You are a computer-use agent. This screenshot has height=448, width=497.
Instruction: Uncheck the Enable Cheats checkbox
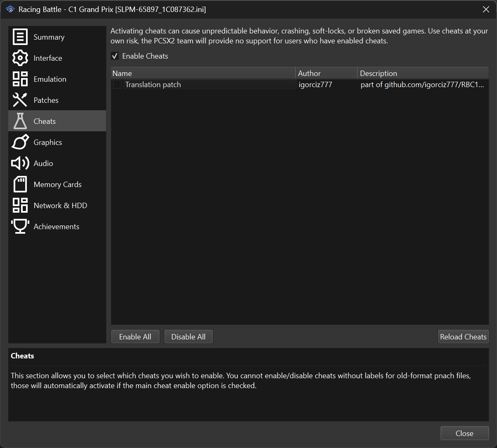coord(115,56)
